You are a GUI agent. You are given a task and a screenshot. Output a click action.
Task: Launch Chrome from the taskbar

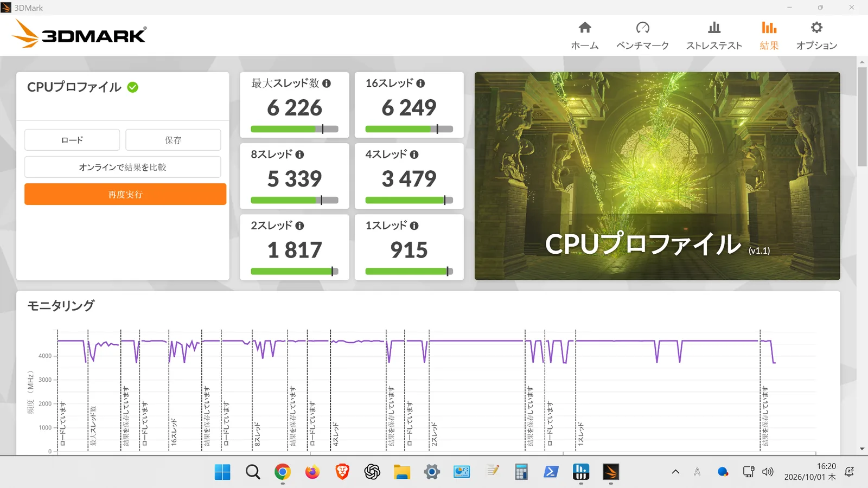click(282, 472)
